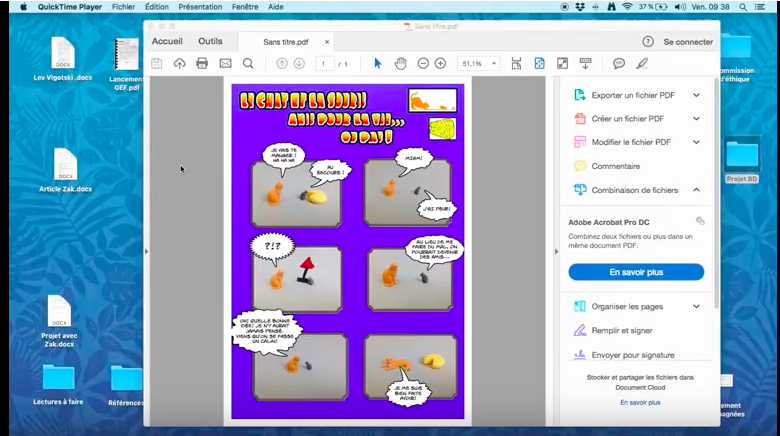The width and height of the screenshot is (780, 436).
Task: Click the email envelope icon
Action: point(225,63)
